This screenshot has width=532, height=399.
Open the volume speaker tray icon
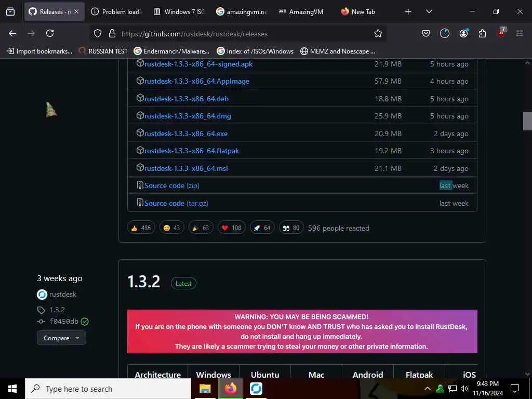(x=464, y=389)
